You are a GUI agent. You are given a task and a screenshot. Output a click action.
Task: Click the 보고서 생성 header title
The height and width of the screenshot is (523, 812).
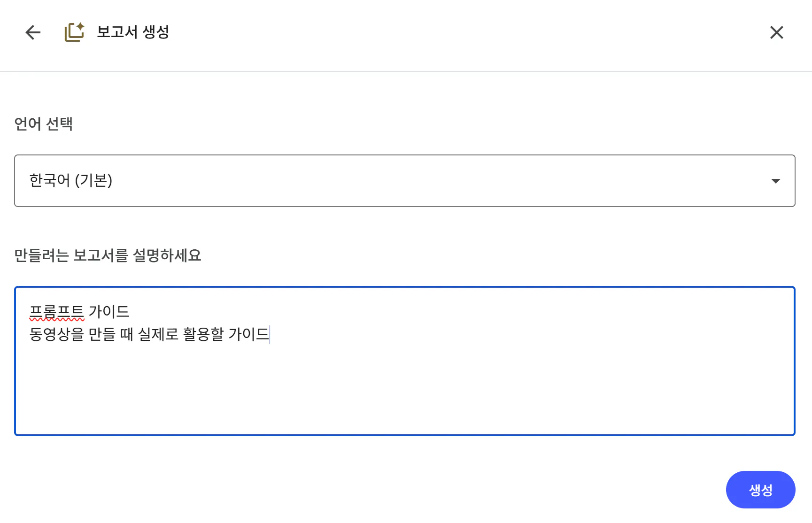(x=133, y=32)
